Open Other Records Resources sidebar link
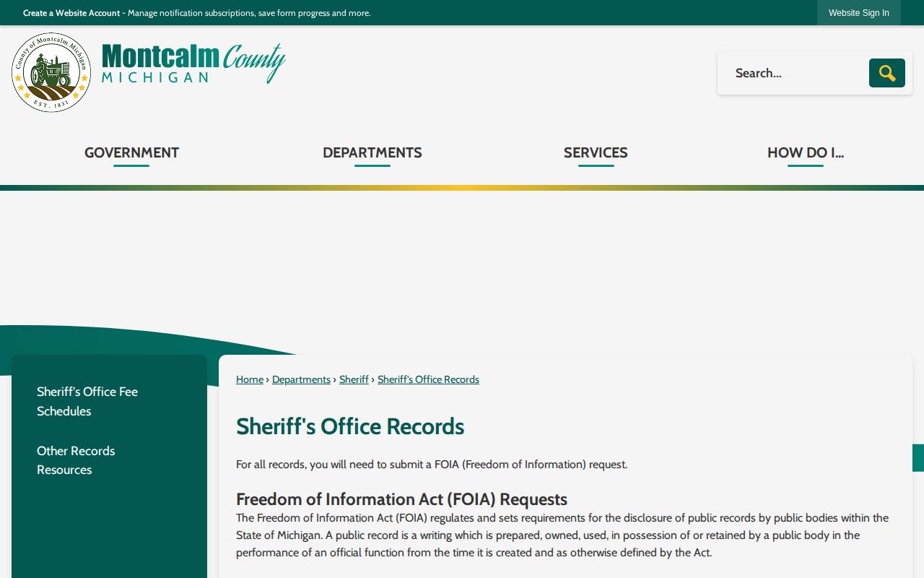This screenshot has height=578, width=924. [76, 460]
